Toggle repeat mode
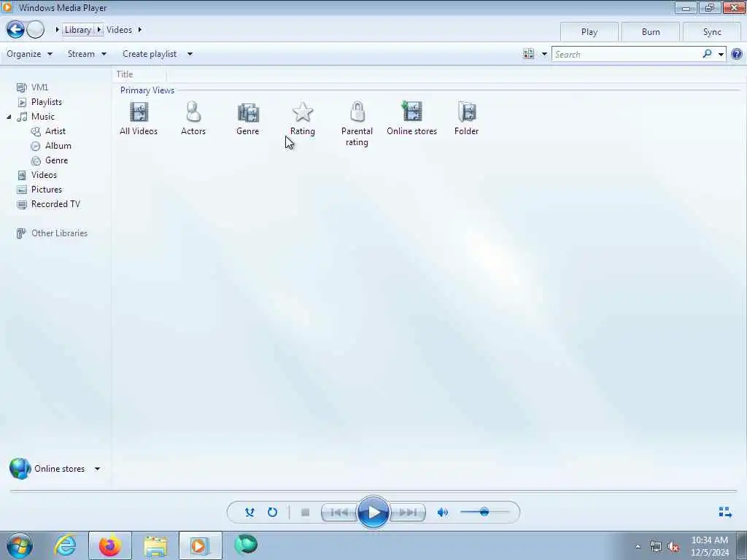This screenshot has height=560, width=747. click(273, 513)
